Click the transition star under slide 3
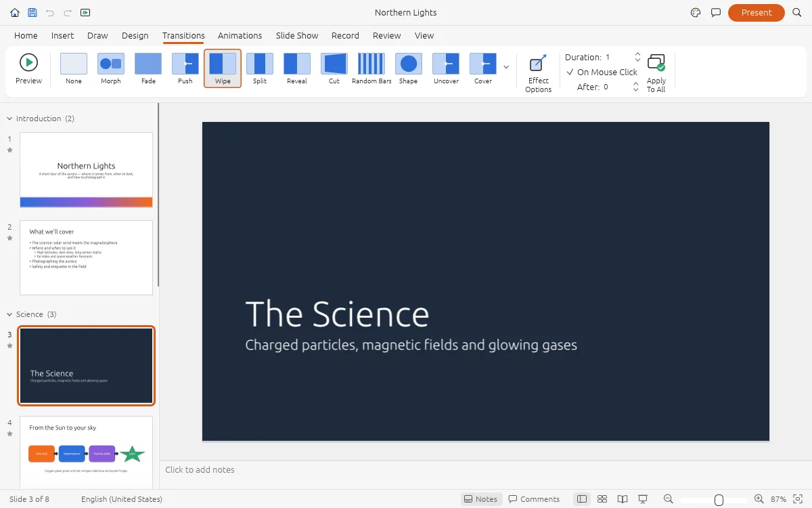The image size is (812, 508). [x=9, y=345]
